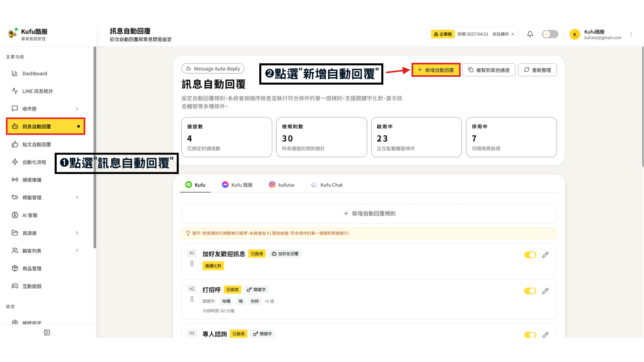
Task: Toggle the light/dark theme switch
Action: [x=550, y=34]
